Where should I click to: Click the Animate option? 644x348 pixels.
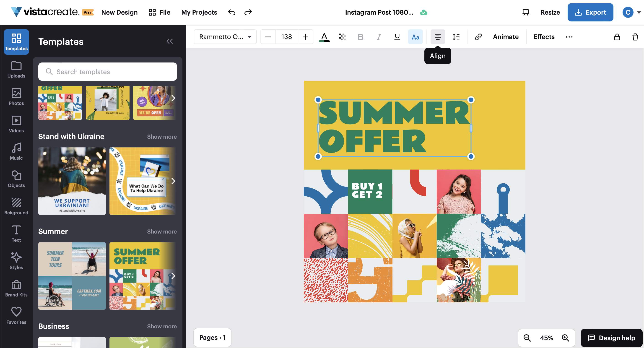coord(506,37)
